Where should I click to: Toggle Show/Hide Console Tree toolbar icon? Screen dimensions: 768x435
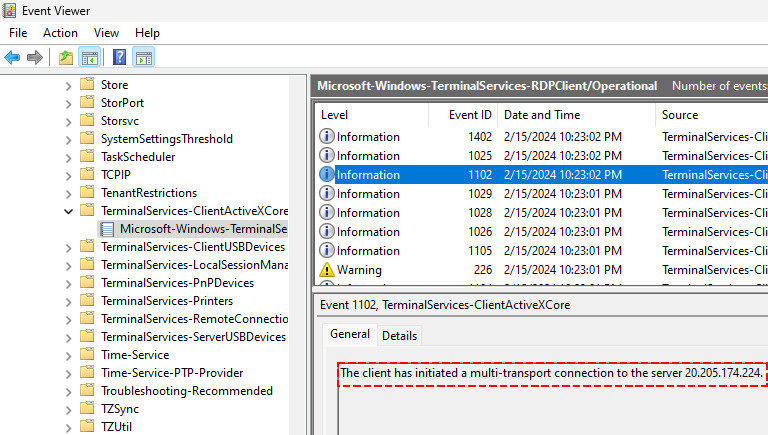point(90,57)
